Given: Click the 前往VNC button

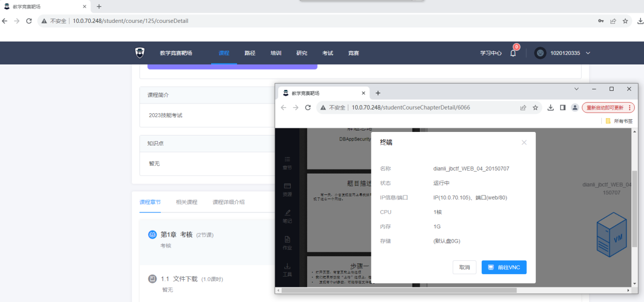Looking at the screenshot, I should (x=504, y=267).
